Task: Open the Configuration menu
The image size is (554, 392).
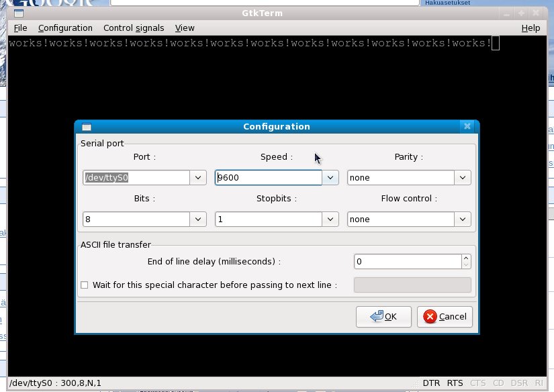Action: [65, 28]
